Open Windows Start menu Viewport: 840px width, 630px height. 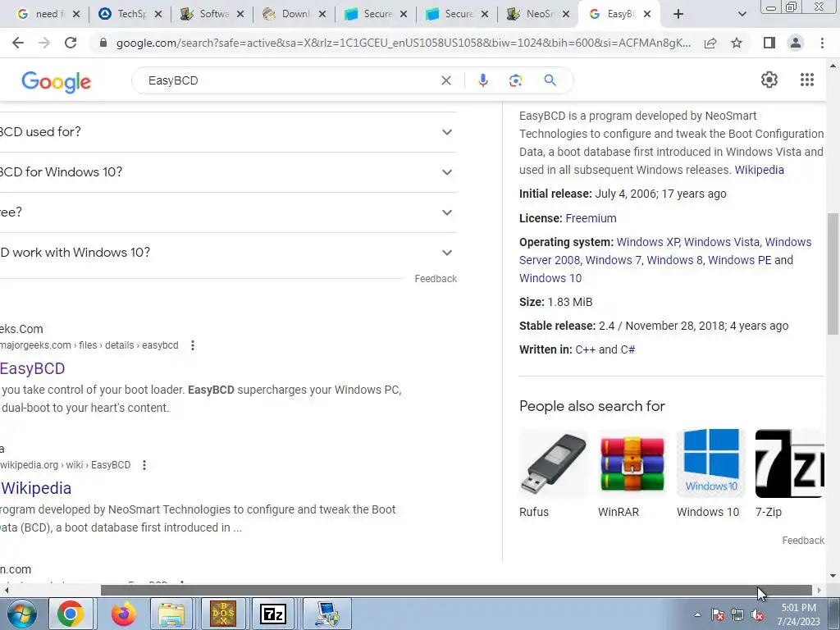coord(22,614)
